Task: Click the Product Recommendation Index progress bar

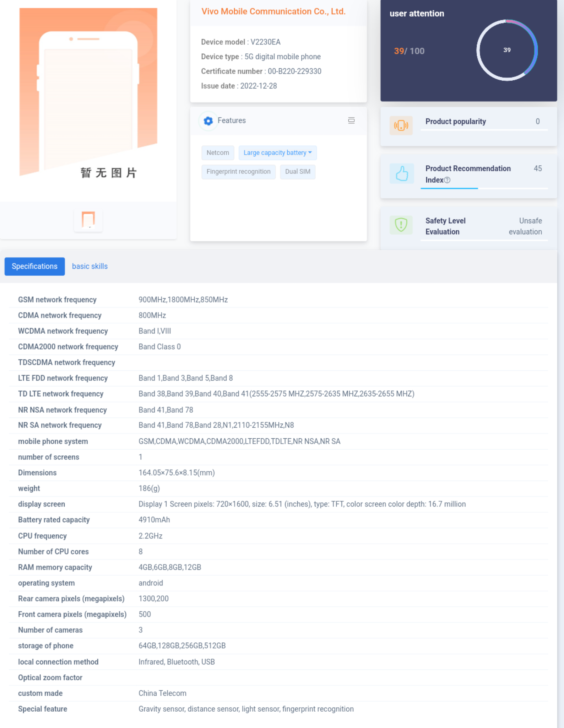Action: tap(484, 188)
